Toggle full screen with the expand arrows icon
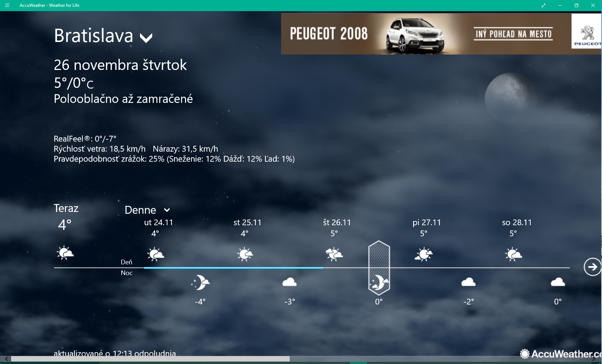The image size is (602, 364). coord(544,5)
